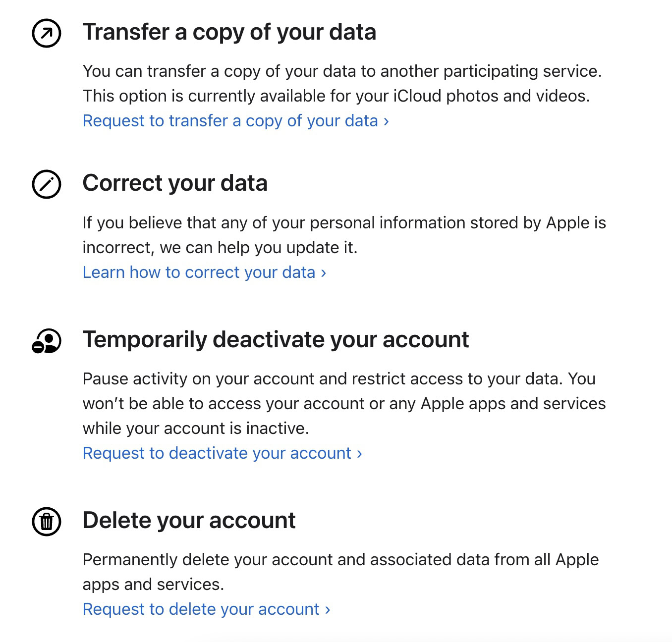Click chevron after the correct your data link
Image resolution: width=672 pixels, height=642 pixels.
[324, 273]
